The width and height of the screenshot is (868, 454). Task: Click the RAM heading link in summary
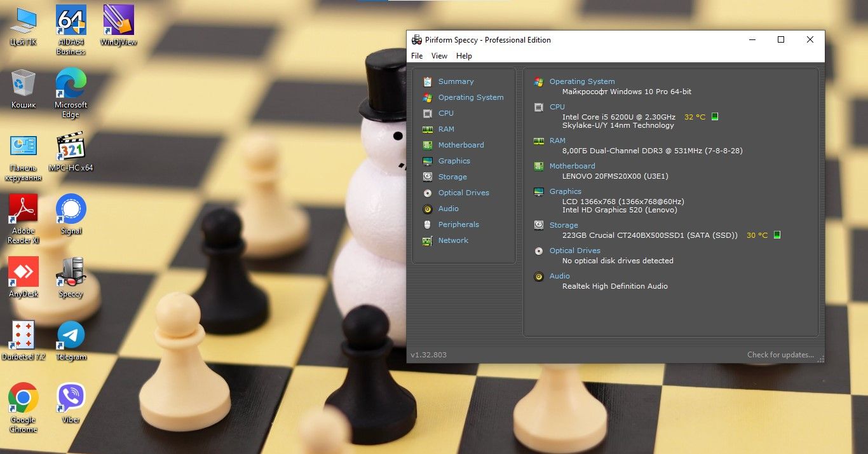(x=557, y=141)
